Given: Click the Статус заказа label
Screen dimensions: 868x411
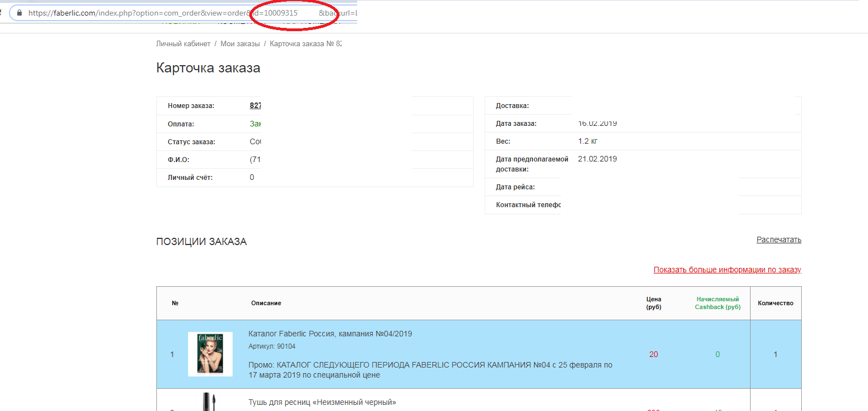Looking at the screenshot, I should (191, 141).
